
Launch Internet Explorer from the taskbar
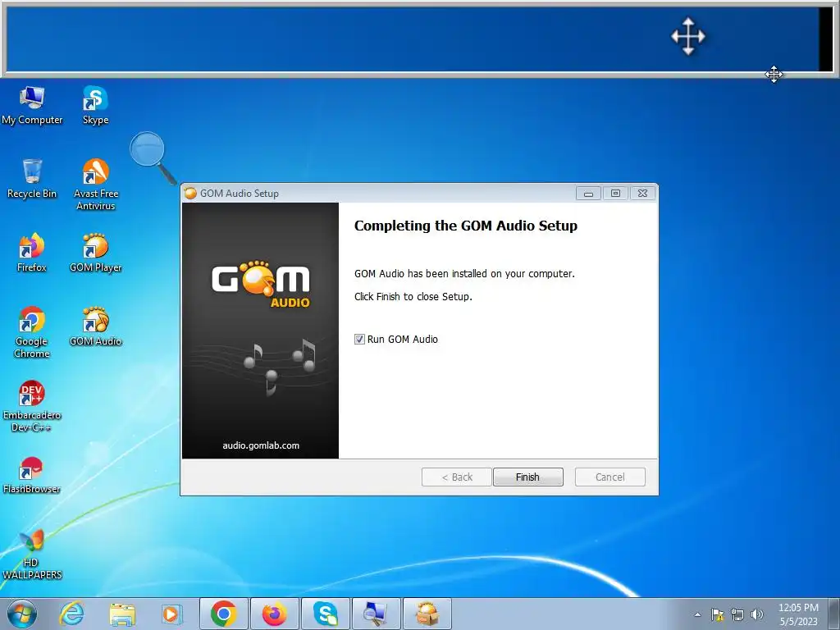(71, 614)
